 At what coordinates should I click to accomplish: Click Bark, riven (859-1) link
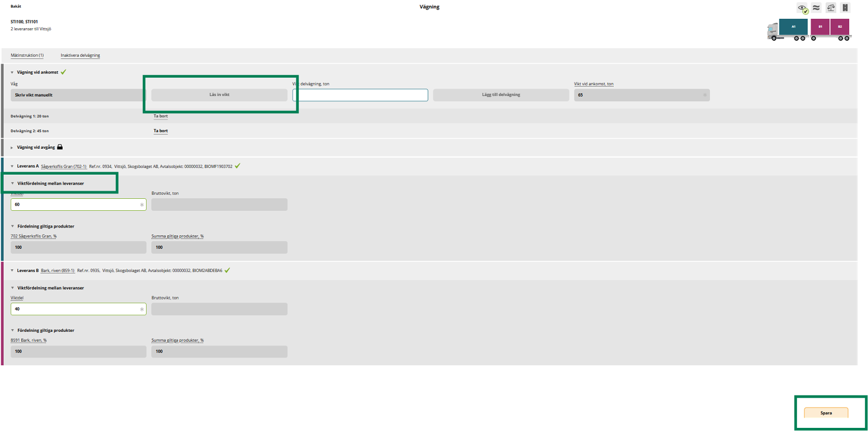(x=58, y=271)
